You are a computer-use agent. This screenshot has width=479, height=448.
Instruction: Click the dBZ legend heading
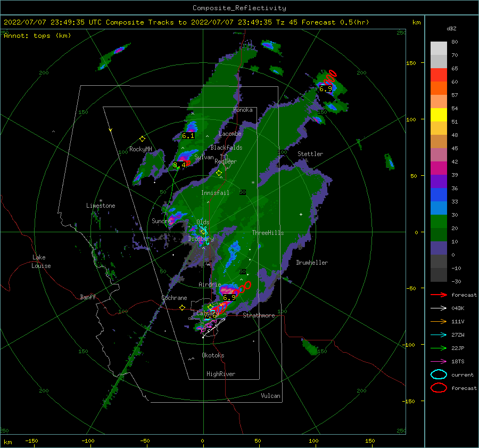pyautogui.click(x=451, y=29)
